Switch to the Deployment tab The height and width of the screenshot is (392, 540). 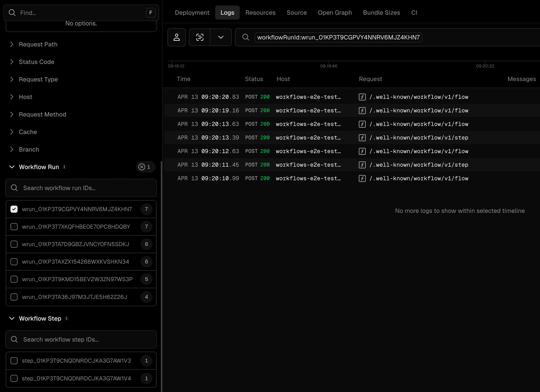click(192, 13)
